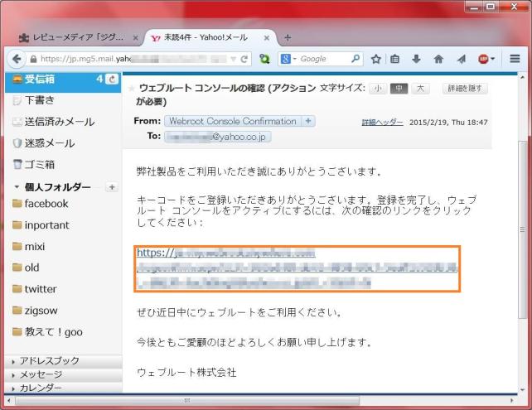Go to the home page icon
Screen dimensions: 532x410
(438, 60)
